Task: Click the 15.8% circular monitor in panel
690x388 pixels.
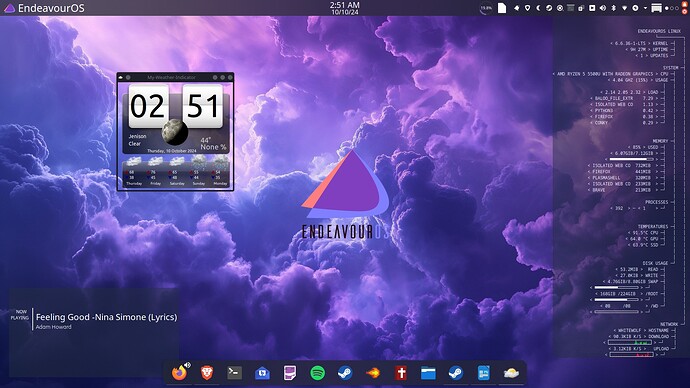Action: (486, 8)
